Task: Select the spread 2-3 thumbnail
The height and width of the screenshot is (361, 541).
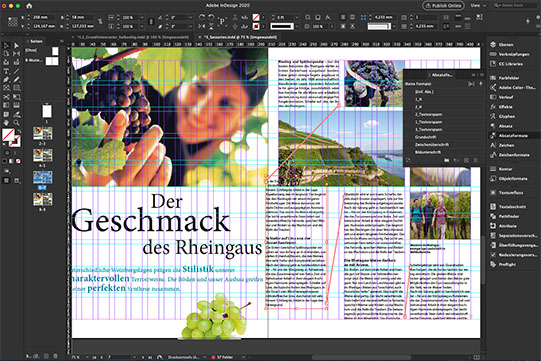Action: point(43,133)
